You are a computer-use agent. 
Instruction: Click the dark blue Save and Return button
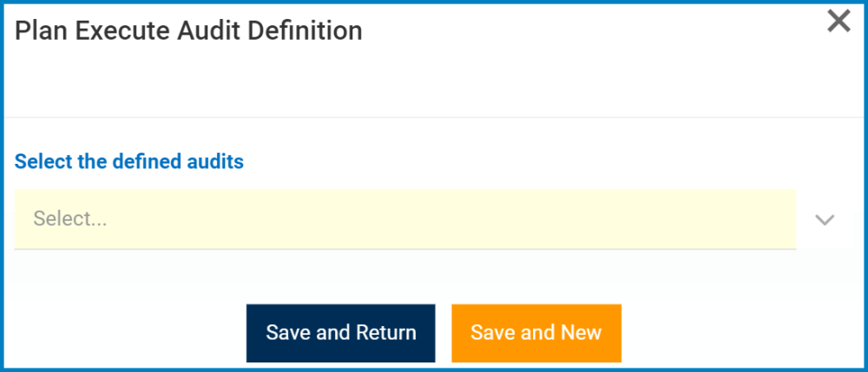(340, 333)
